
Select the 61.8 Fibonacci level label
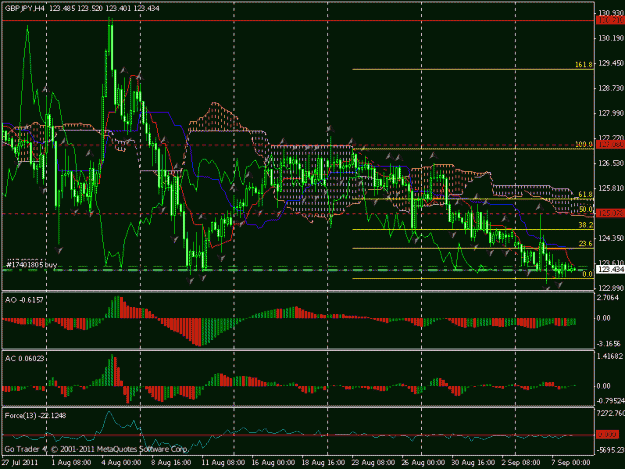point(585,194)
